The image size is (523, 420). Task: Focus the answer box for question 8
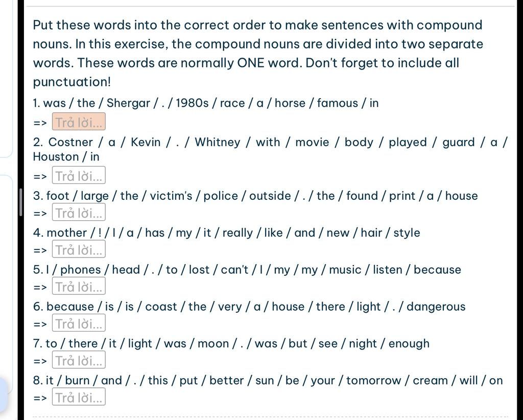pyautogui.click(x=79, y=396)
